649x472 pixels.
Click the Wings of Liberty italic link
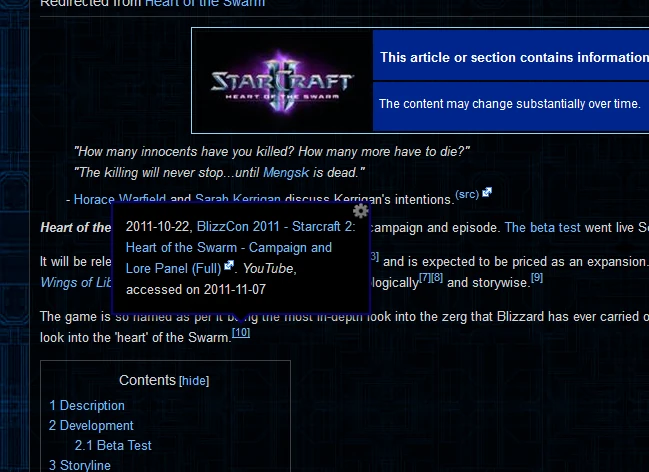[x=76, y=282]
